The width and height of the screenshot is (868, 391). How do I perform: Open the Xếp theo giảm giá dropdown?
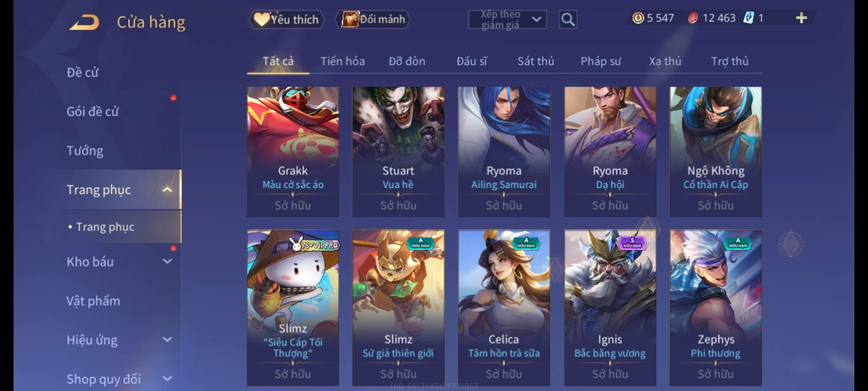point(507,19)
